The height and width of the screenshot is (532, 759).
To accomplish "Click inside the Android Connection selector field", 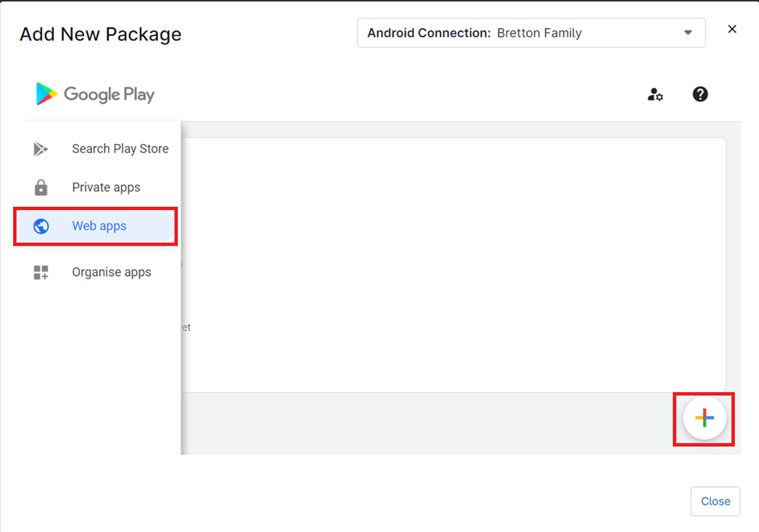I will point(532,33).
